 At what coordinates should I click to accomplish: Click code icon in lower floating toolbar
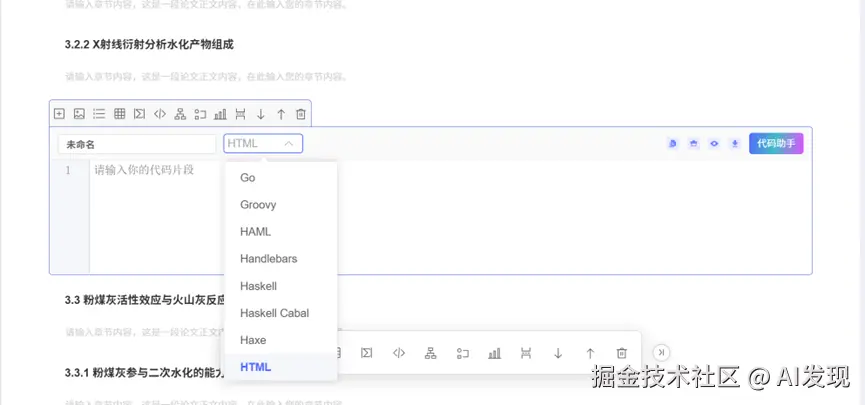pos(399,353)
